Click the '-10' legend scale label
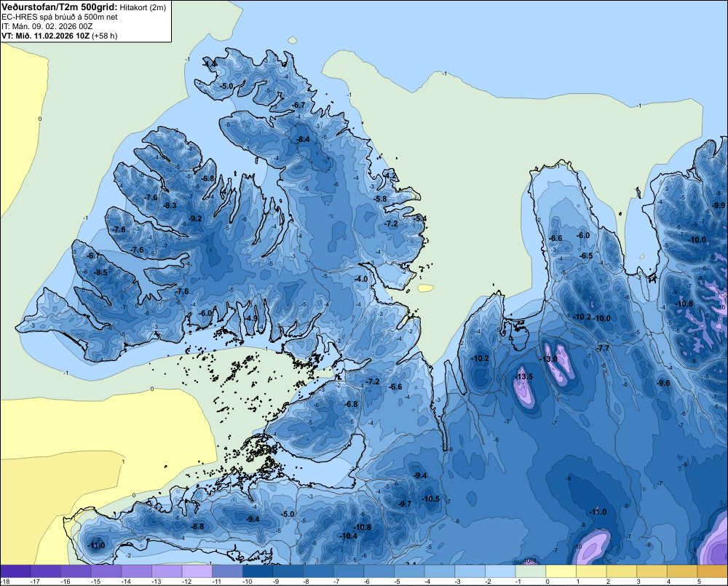This screenshot has height=586, width=728. [x=247, y=582]
